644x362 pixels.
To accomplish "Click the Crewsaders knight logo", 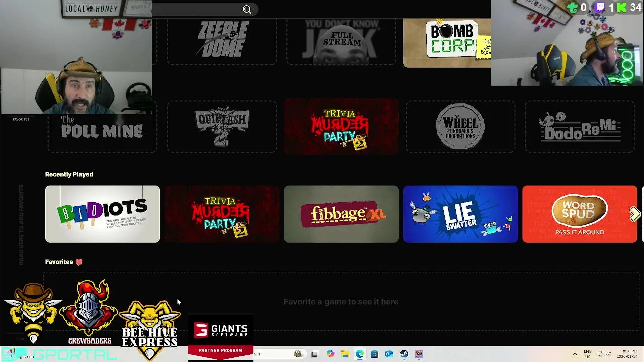I will (x=89, y=312).
